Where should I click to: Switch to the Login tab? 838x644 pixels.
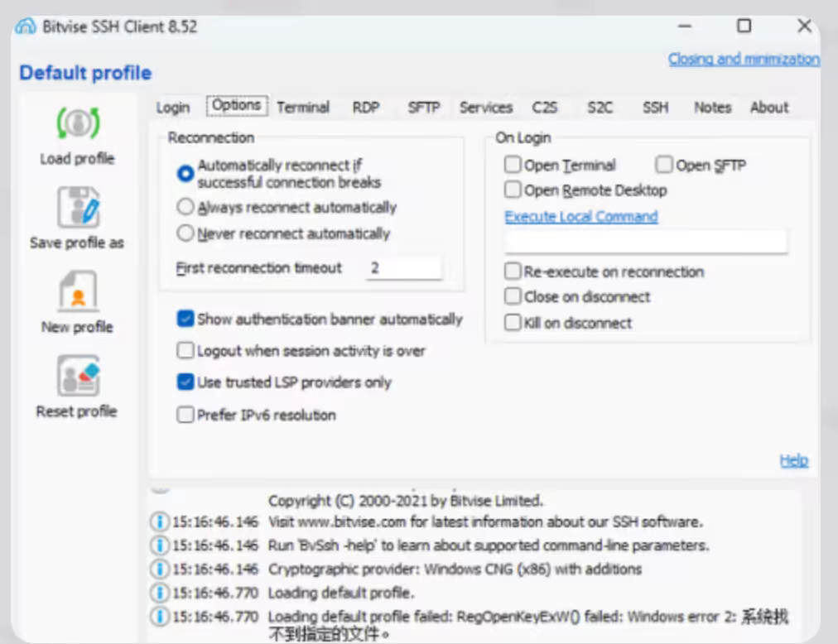172,108
